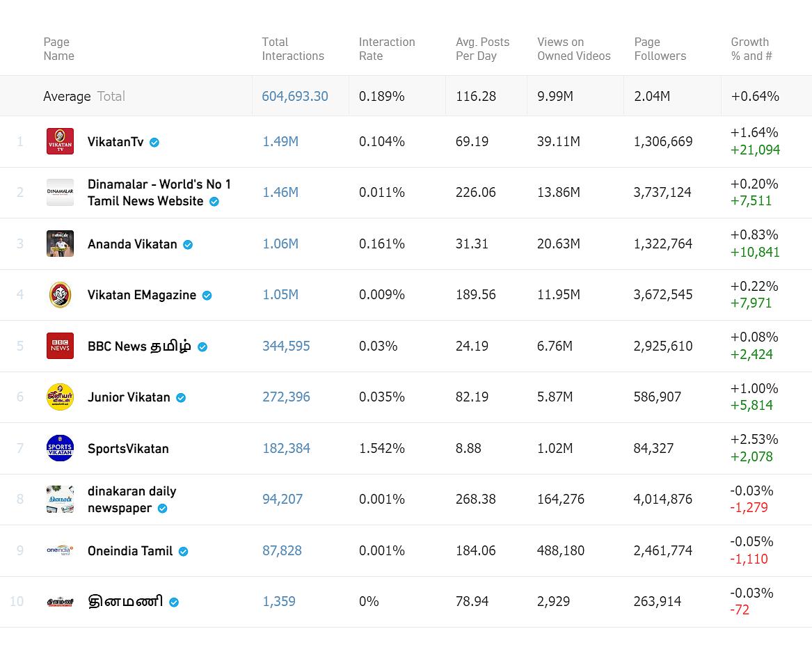Open the VikatanTv page name link
The image size is (812, 654).
[116, 142]
